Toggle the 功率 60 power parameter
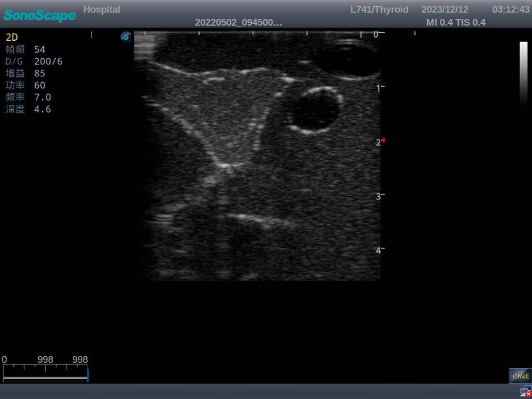This screenshot has width=532, height=399. tap(25, 85)
